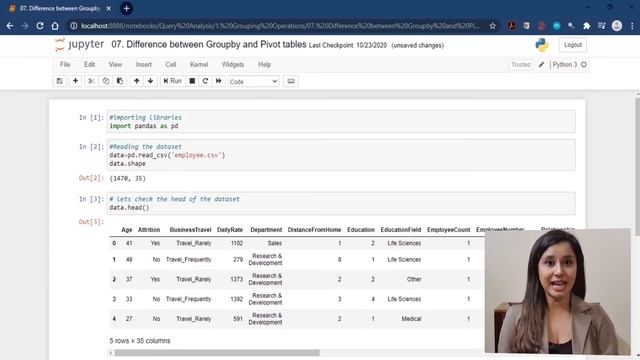The image size is (640, 360).
Task: Open the Kernel menu
Action: pyautogui.click(x=199, y=64)
